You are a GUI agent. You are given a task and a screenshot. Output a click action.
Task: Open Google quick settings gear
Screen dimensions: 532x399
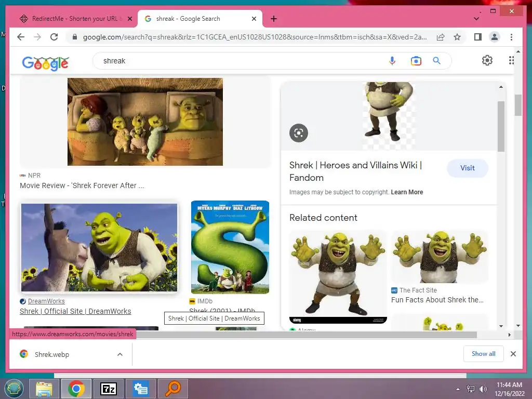pyautogui.click(x=487, y=60)
